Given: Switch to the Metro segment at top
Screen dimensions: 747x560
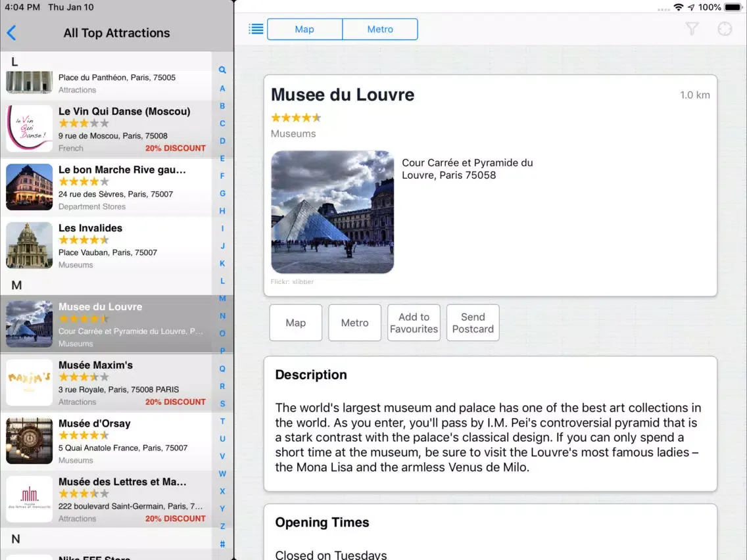Looking at the screenshot, I should click(380, 29).
